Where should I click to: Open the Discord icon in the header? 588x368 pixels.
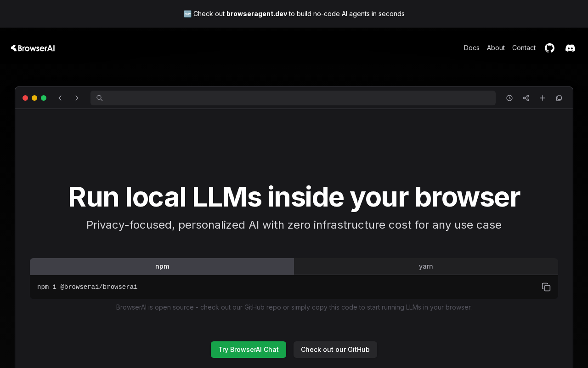point(570,48)
